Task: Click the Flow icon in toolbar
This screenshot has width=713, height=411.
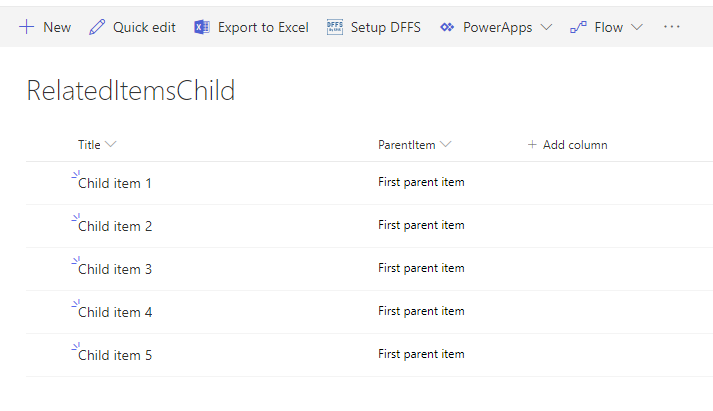Action: pyautogui.click(x=578, y=27)
